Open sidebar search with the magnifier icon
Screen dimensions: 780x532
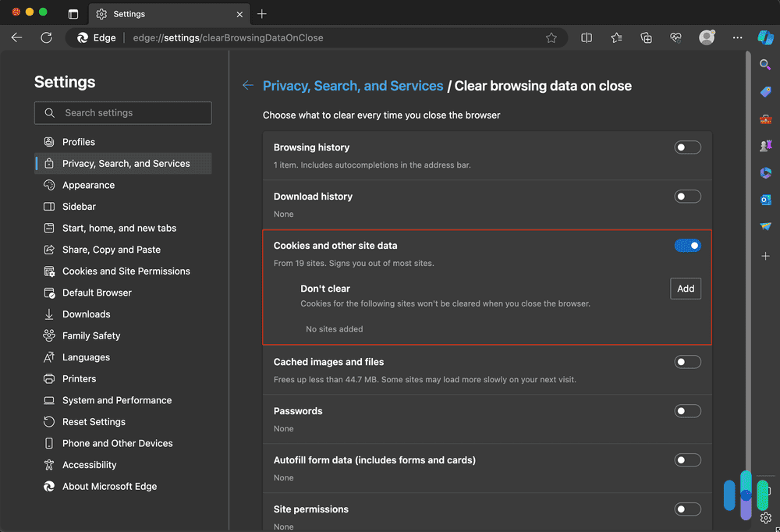point(765,65)
